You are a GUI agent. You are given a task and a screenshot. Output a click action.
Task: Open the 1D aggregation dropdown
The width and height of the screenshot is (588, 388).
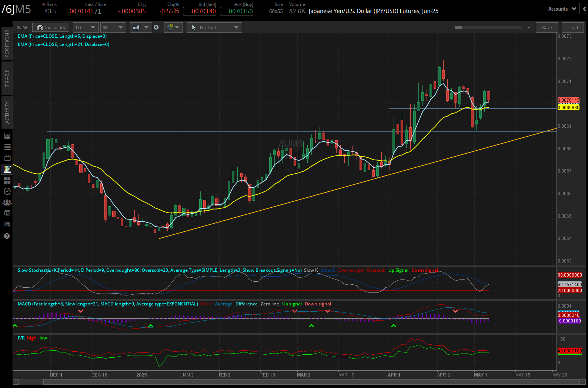pos(86,27)
